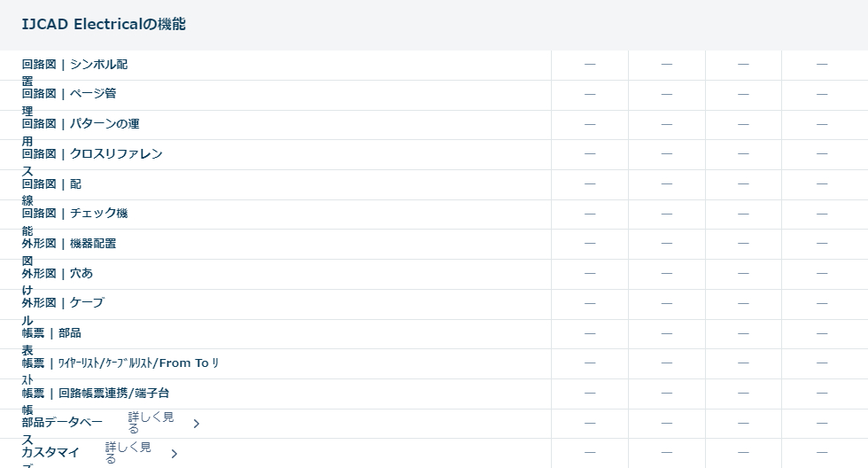Click the 部品データベース row title text
This screenshot has width=868, height=468.
pyautogui.click(x=63, y=423)
